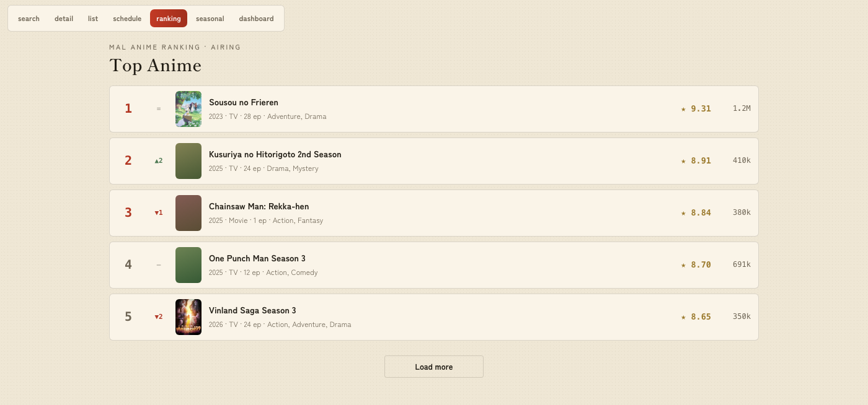
Task: Click the star icon next to 8.70
Action: pos(683,265)
